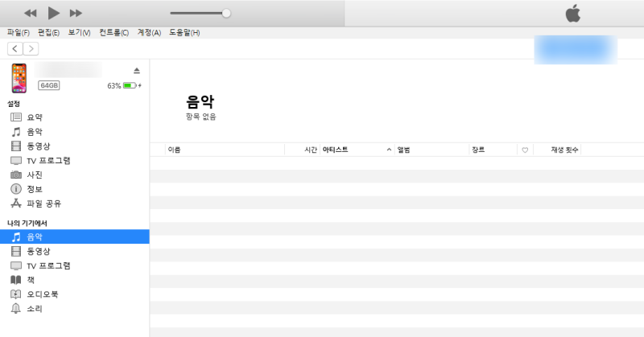Eject the connected iPhone
Screen dimensions: 644x337
pyautogui.click(x=137, y=71)
